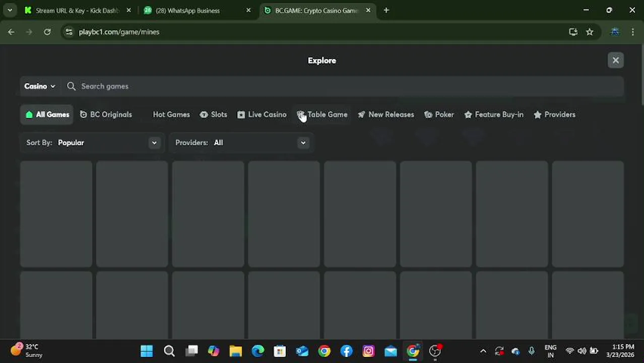Reload the page in Chrome
This screenshot has width=644, height=363.
(47, 32)
